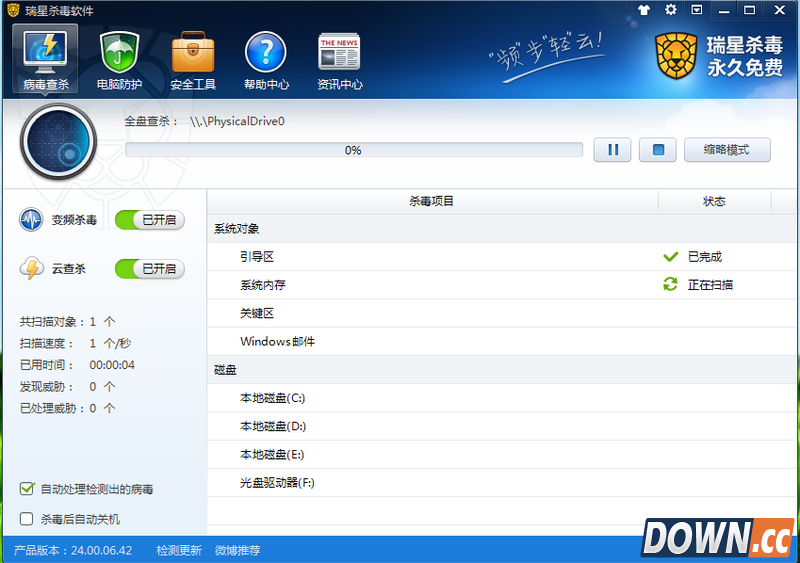Toggle the 云查杀 switch

click(x=149, y=268)
